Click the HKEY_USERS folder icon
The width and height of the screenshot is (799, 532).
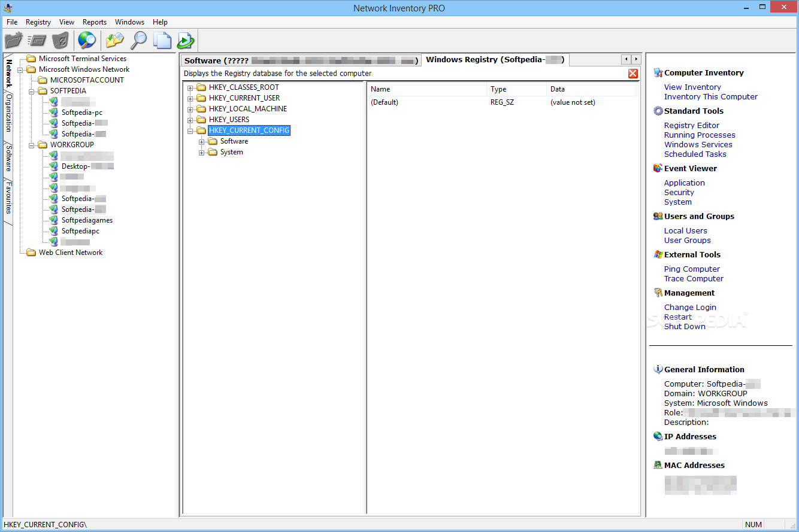click(201, 120)
